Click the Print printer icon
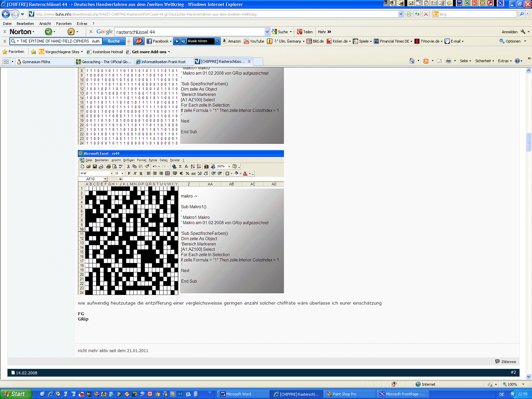The image size is (532, 399). pos(449,61)
